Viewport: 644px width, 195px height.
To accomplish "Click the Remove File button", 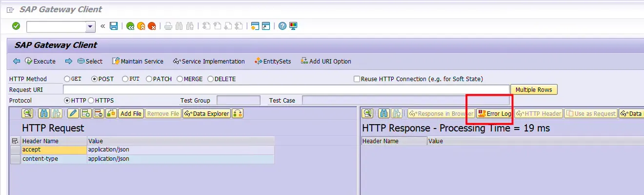I will [163, 113].
